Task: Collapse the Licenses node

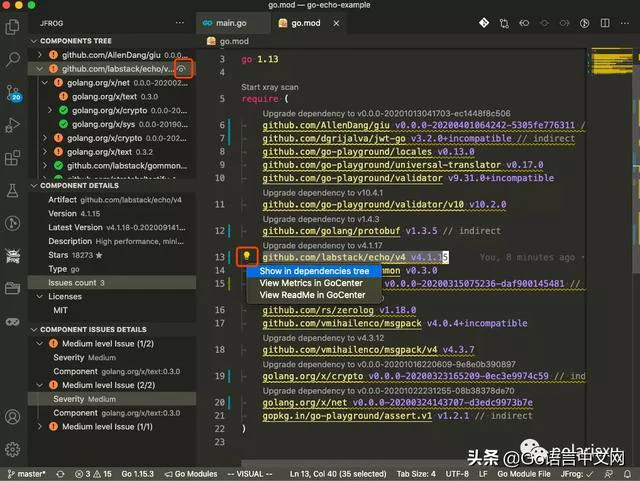Action: tap(40, 296)
